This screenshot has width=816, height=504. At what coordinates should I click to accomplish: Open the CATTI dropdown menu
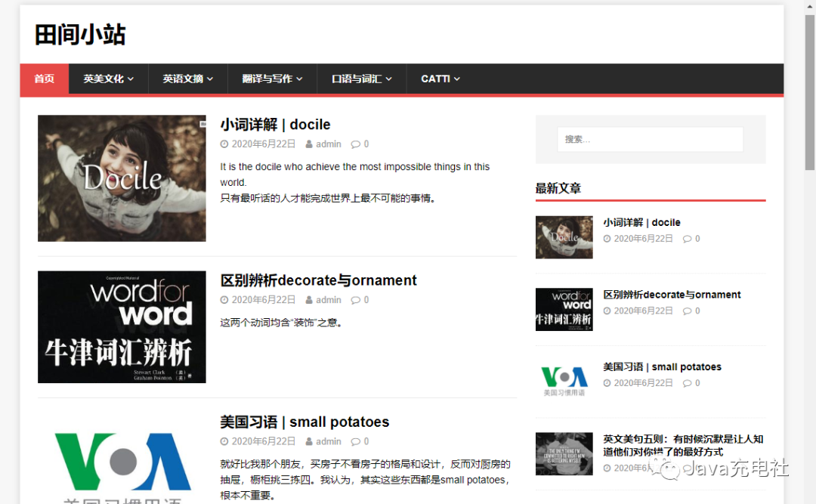440,79
